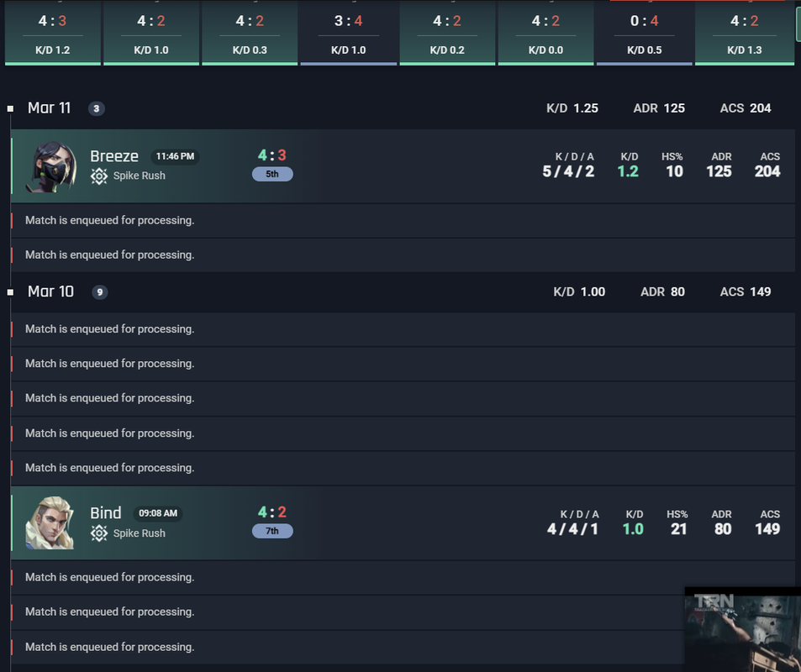The image size is (801, 672).
Task: Click the ADR value 125 in Breeze match row
Action: 719,171
